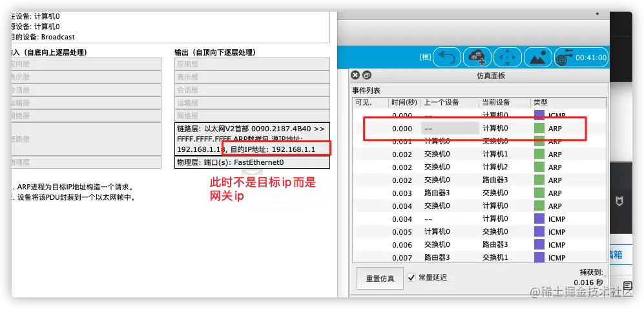The height and width of the screenshot is (309, 644).
Task: Sort by the 上一个设备 column header
Action: [450, 102]
